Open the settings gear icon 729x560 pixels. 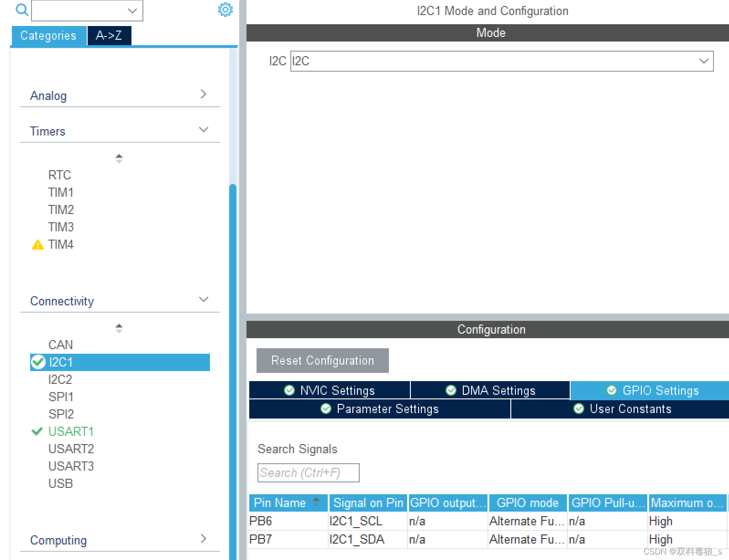[225, 10]
